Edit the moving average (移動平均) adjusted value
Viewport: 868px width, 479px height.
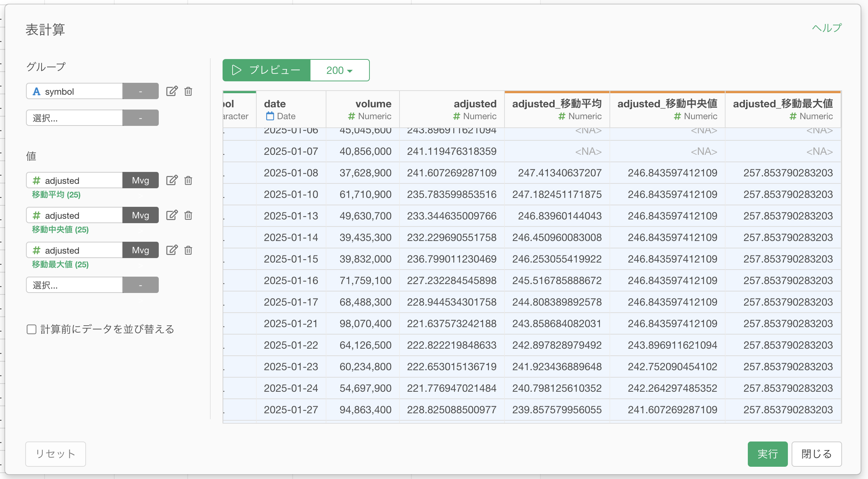[172, 180]
